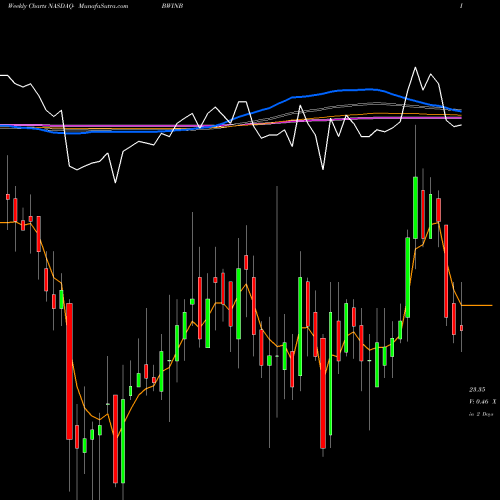Click the 'V: 0.46 X' volume text
The height and width of the screenshot is (500, 500).
[483, 402]
